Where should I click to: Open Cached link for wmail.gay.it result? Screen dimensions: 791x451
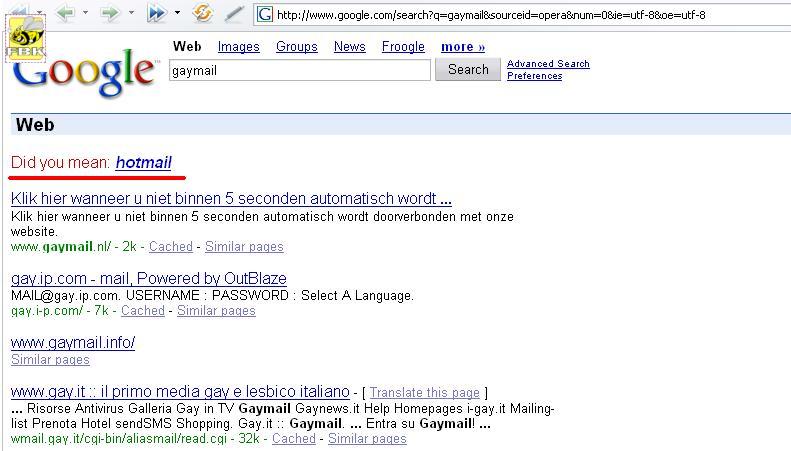pyautogui.click(x=294, y=439)
